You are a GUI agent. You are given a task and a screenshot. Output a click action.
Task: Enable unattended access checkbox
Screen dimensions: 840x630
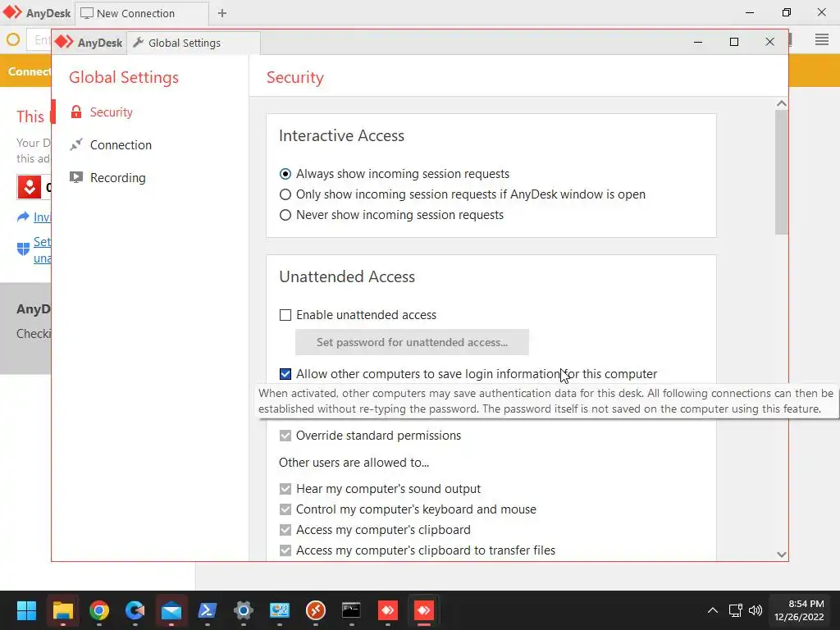(285, 315)
